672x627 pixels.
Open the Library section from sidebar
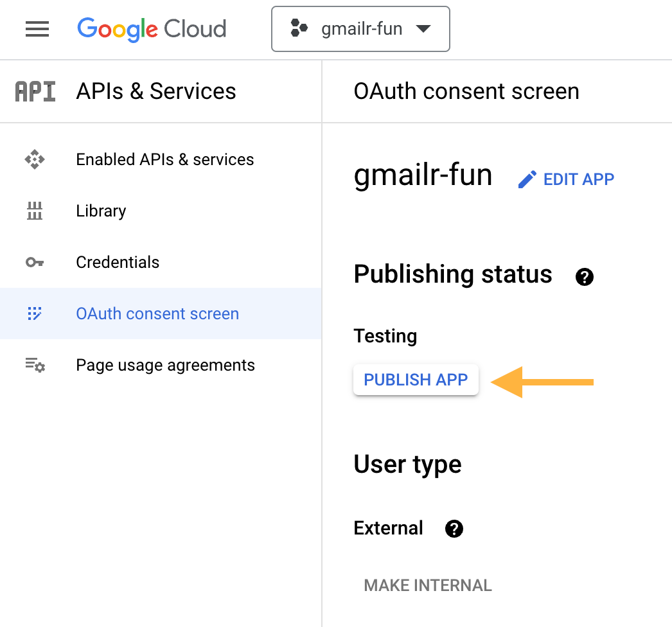[x=100, y=211]
